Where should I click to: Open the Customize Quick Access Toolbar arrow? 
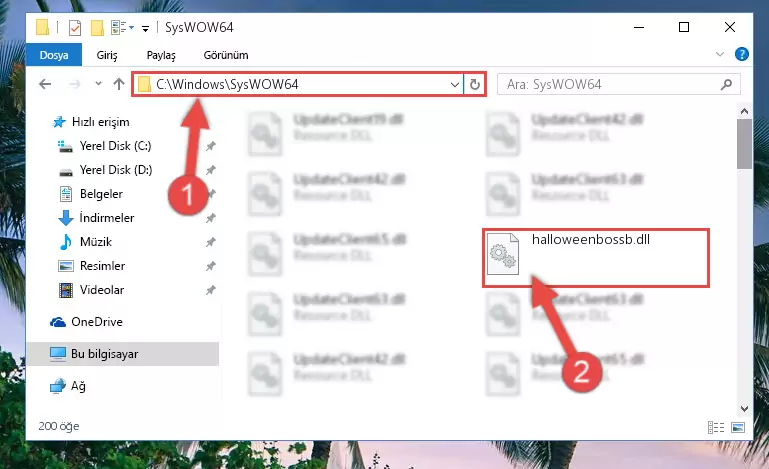[x=145, y=28]
